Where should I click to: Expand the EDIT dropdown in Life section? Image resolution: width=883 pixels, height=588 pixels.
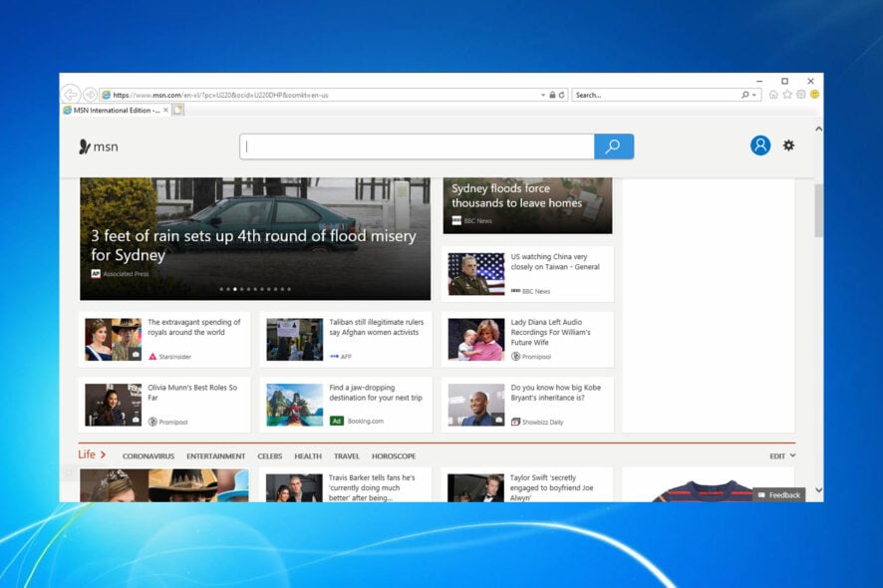click(782, 455)
